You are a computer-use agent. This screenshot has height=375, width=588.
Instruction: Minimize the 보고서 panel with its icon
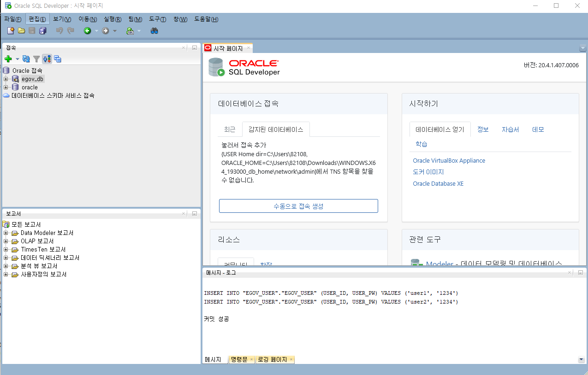(x=195, y=213)
